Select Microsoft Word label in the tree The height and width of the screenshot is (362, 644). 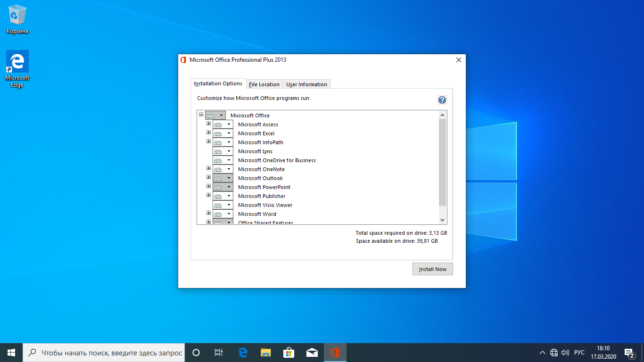coord(257,214)
